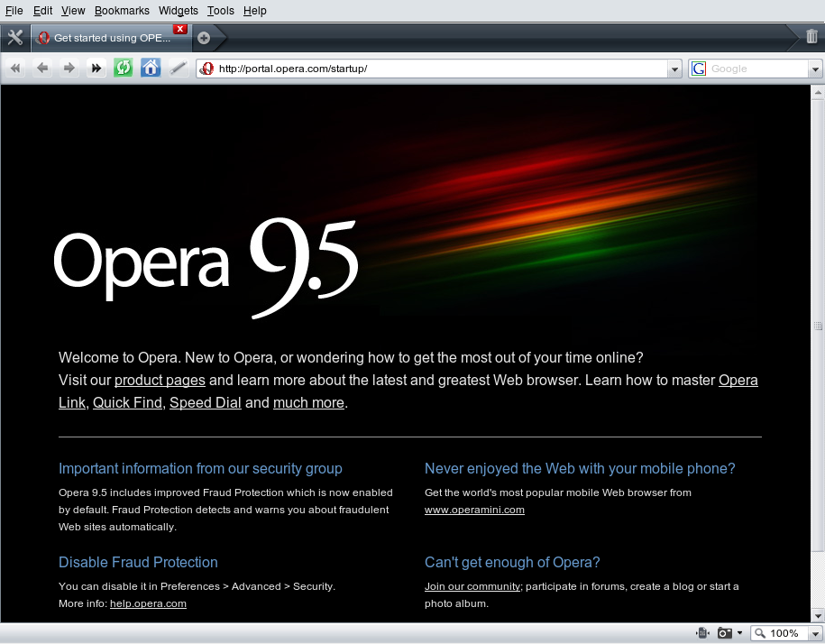This screenshot has height=644, width=825.
Task: Open the panels wrench icon
Action: (x=15, y=38)
